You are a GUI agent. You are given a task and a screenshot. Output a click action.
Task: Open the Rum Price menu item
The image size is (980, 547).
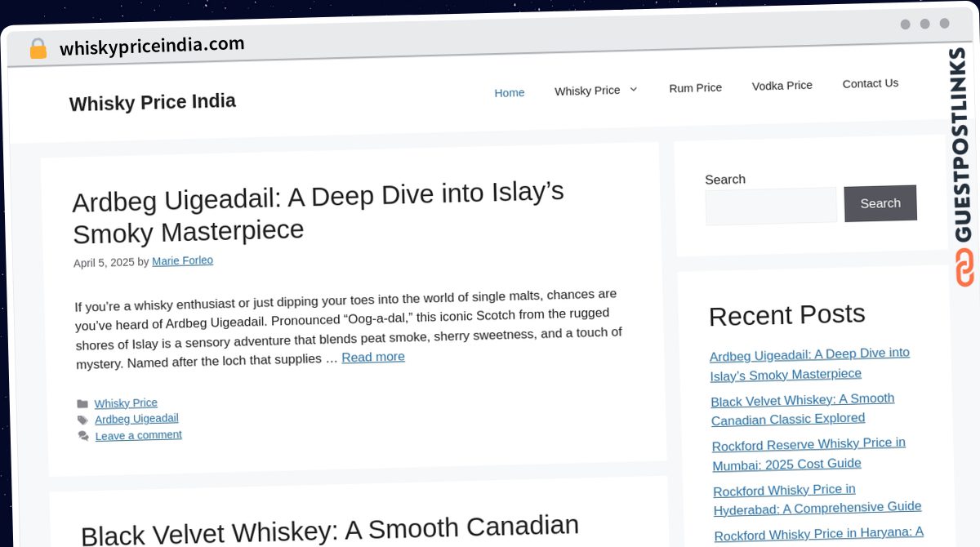point(696,87)
